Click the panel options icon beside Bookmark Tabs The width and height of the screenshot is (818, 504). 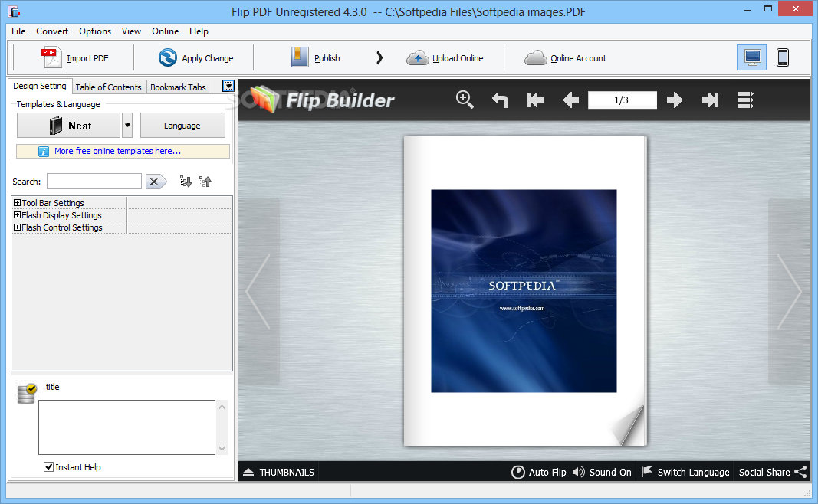coord(228,86)
